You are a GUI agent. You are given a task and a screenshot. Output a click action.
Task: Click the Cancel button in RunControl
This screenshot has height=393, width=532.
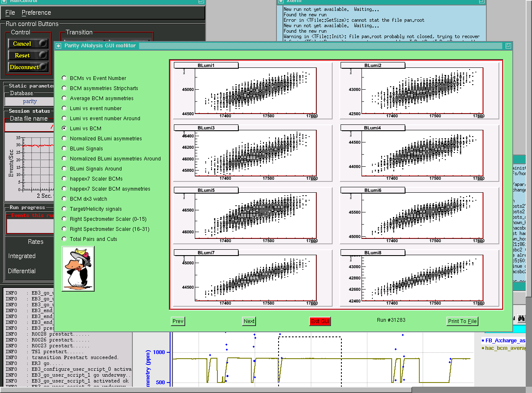tap(28, 44)
